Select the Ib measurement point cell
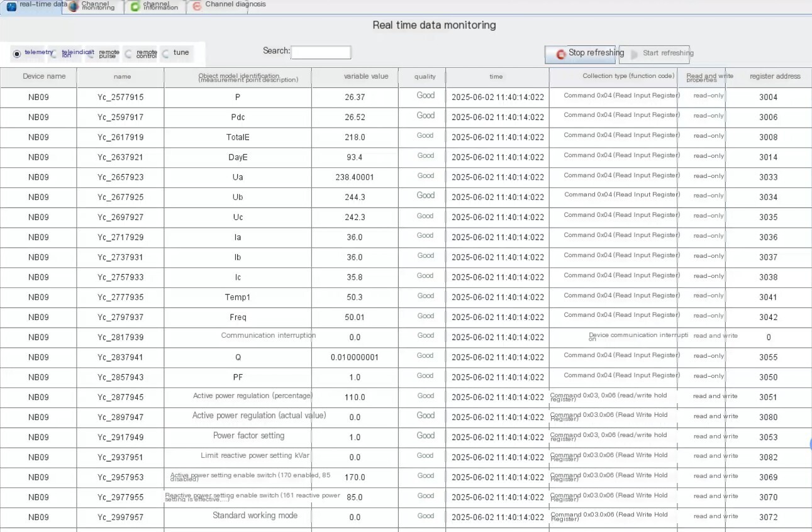This screenshot has height=532, width=812. click(238, 258)
